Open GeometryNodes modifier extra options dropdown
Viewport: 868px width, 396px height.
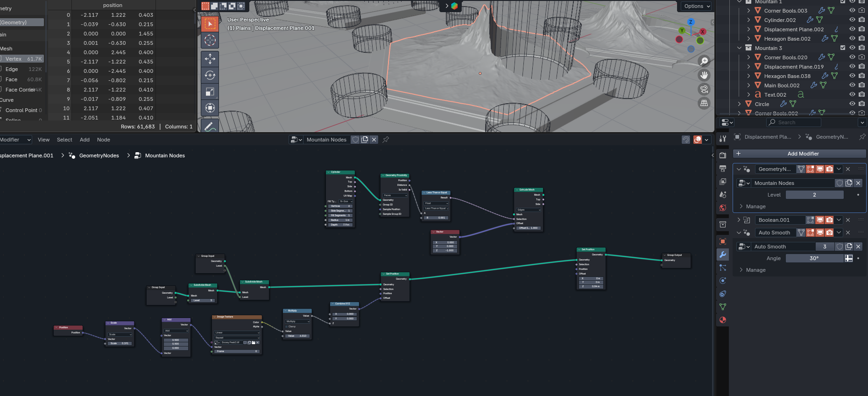[839, 169]
